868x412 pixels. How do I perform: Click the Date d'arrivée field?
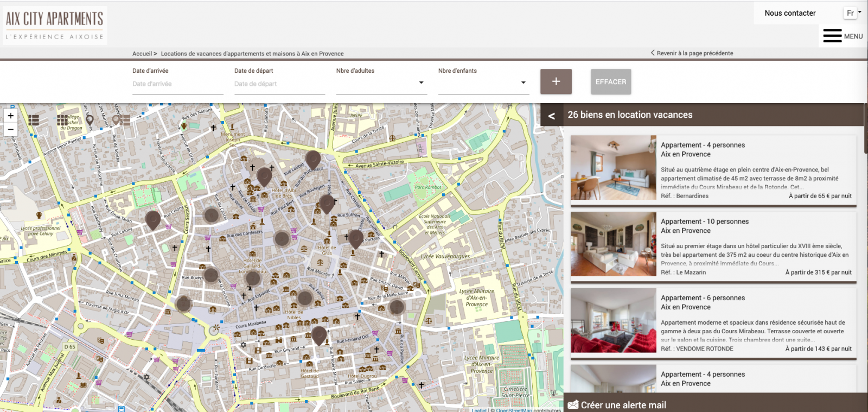point(178,84)
